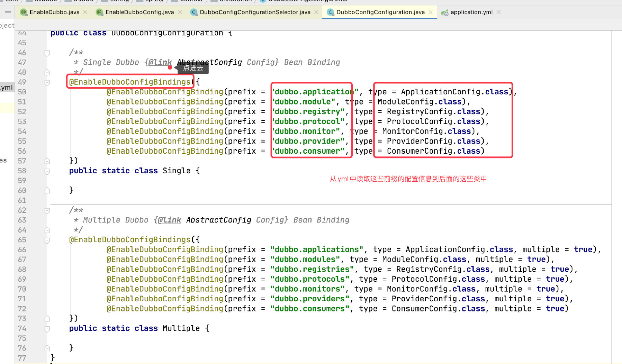This screenshot has width=622, height=364.
Task: Collapse the Multiple class at line 74
Action: [47, 329]
